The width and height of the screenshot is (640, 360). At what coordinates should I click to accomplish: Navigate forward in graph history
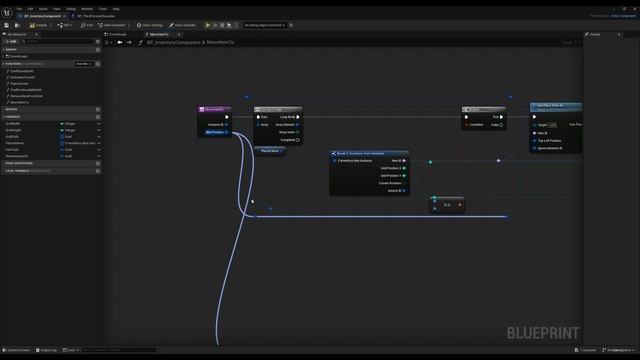pyautogui.click(x=129, y=42)
